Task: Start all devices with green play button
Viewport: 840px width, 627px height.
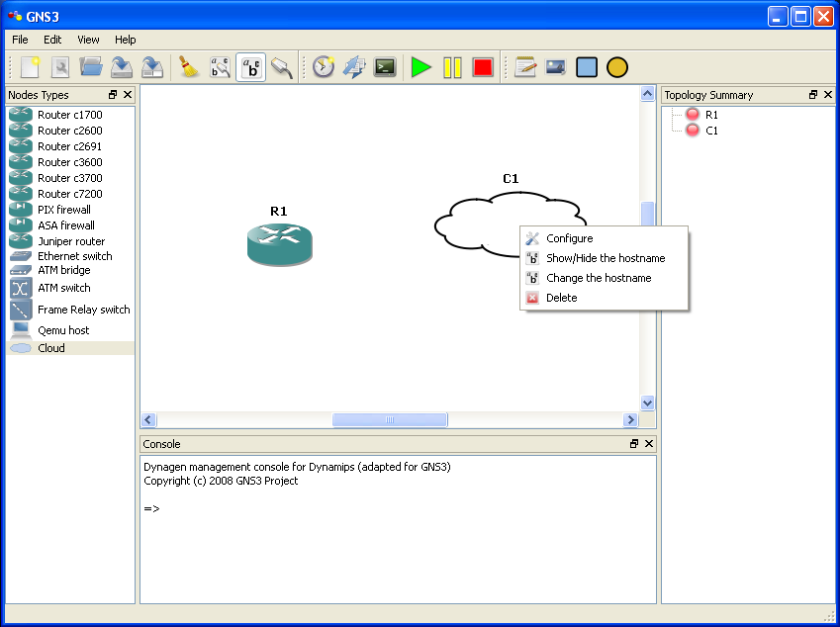Action: pos(421,67)
